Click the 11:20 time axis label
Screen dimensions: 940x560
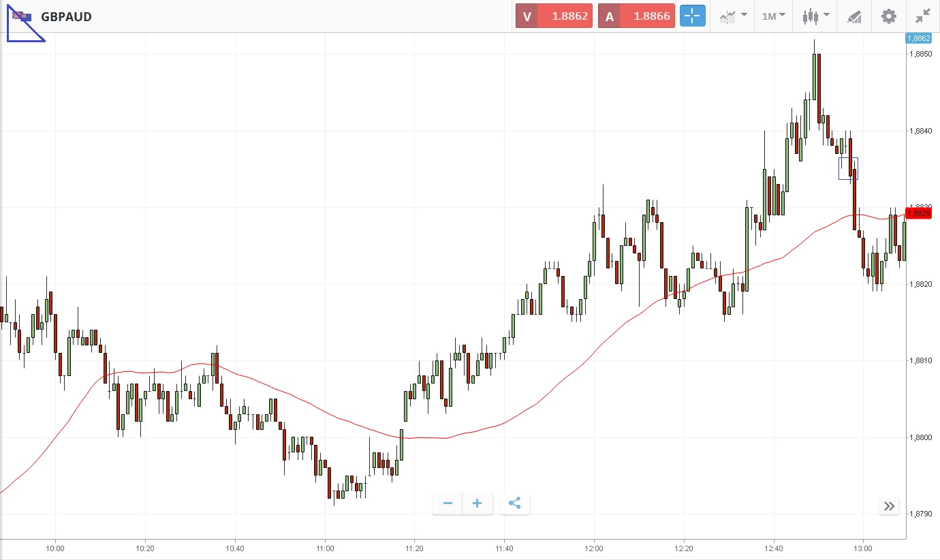pyautogui.click(x=414, y=548)
